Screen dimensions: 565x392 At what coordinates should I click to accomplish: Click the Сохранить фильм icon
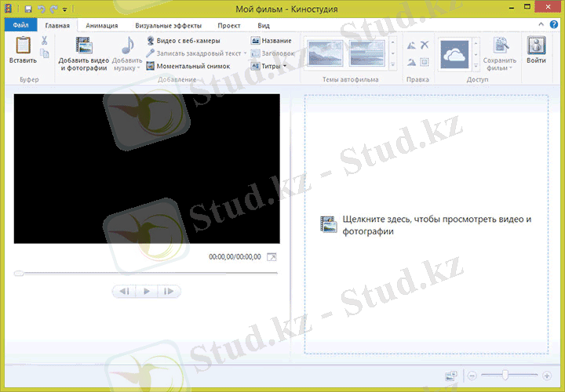pyautogui.click(x=501, y=45)
